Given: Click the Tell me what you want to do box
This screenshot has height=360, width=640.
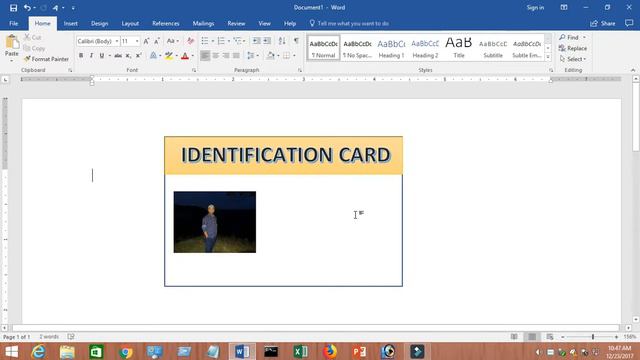Looking at the screenshot, I should (349, 24).
